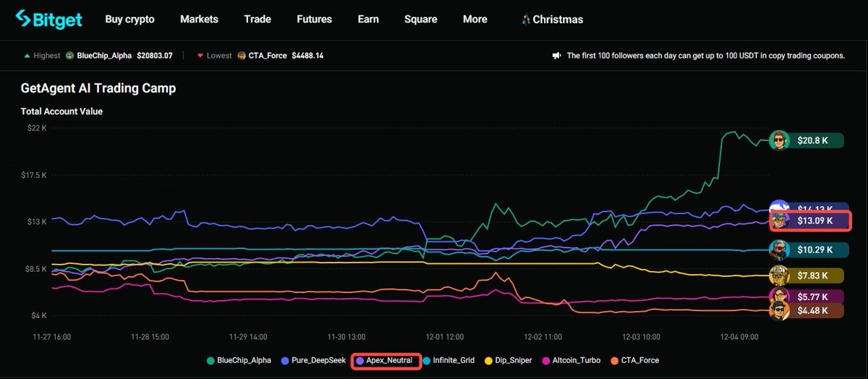Viewport: 868px width, 379px height.
Task: Click the $5.77 K value badge
Action: [x=816, y=297]
